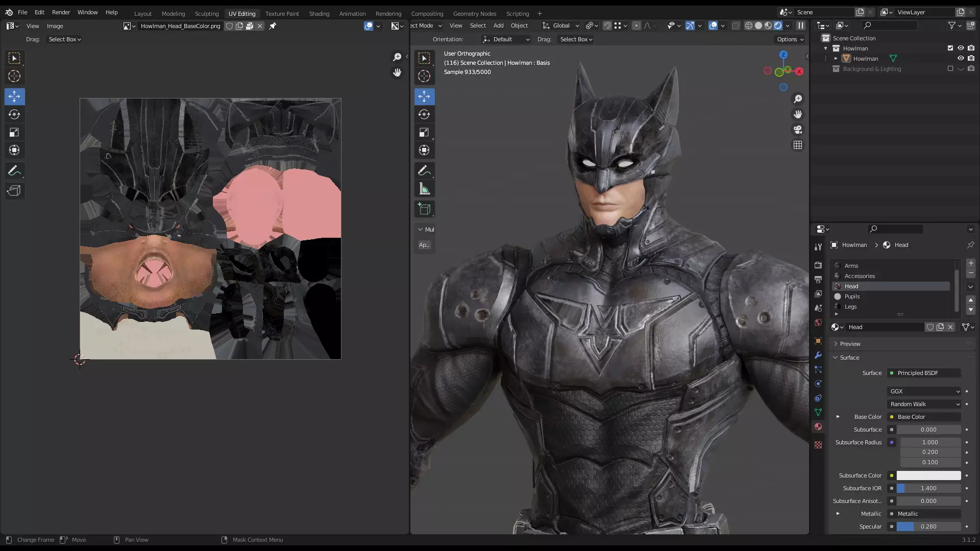Remove the material slot with the minus button

point(971,273)
